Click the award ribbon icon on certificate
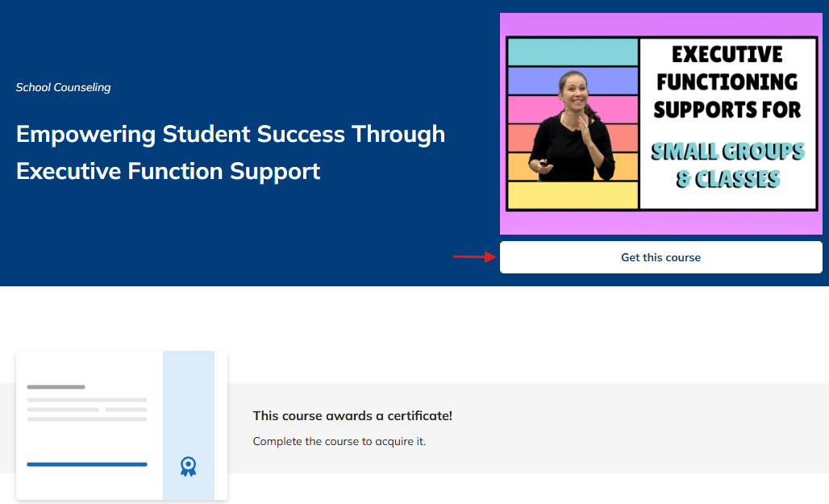 click(x=189, y=466)
